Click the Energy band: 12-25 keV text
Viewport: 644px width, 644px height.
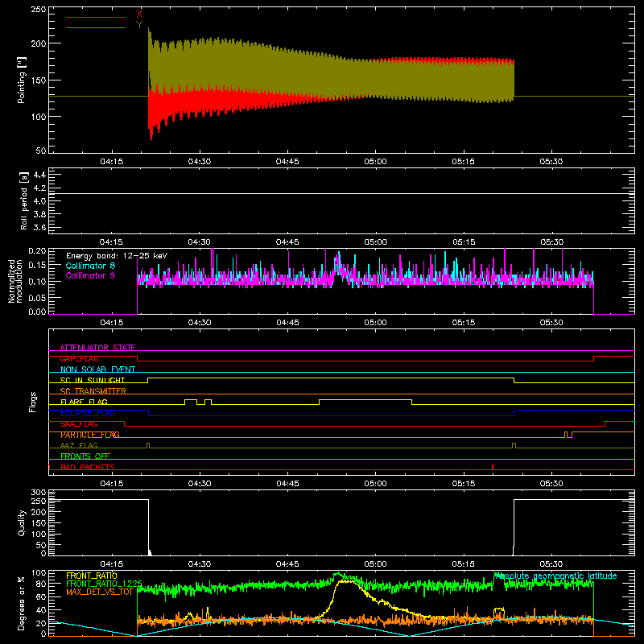117,256
